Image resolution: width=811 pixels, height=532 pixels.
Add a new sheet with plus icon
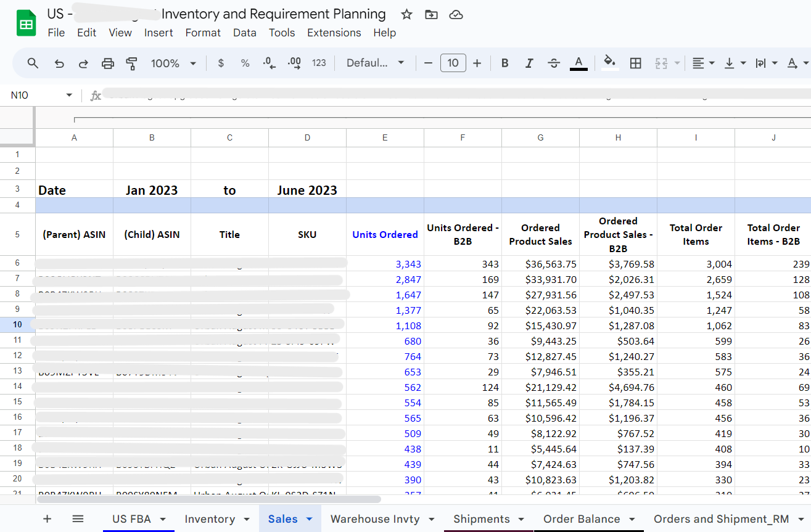(47, 519)
